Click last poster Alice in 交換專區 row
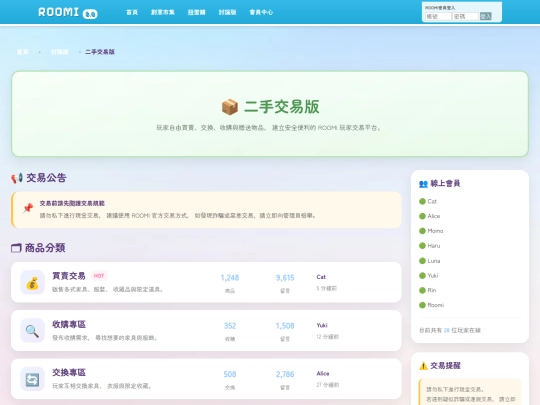The width and height of the screenshot is (540, 405). (x=323, y=373)
